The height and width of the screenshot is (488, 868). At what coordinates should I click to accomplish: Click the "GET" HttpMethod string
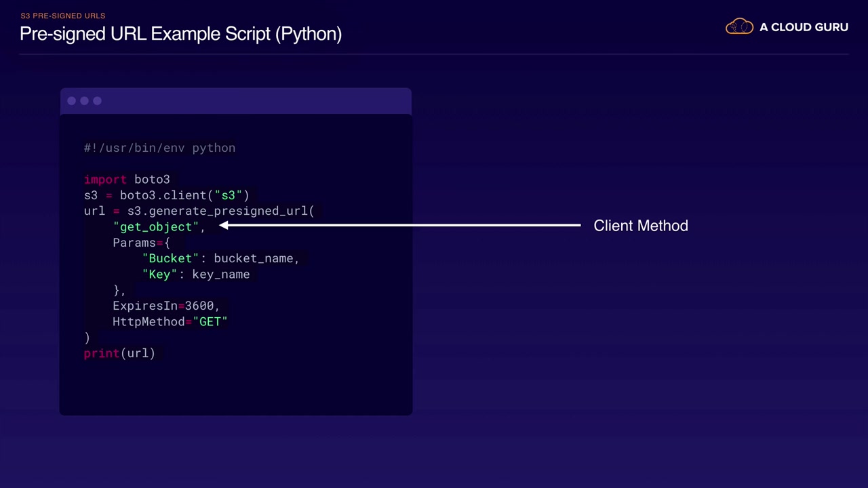(x=210, y=322)
